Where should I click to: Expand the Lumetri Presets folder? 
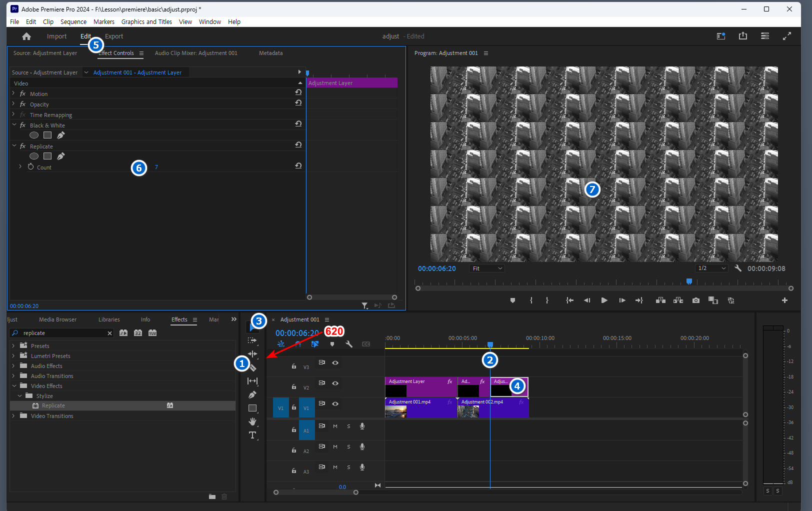(13, 356)
